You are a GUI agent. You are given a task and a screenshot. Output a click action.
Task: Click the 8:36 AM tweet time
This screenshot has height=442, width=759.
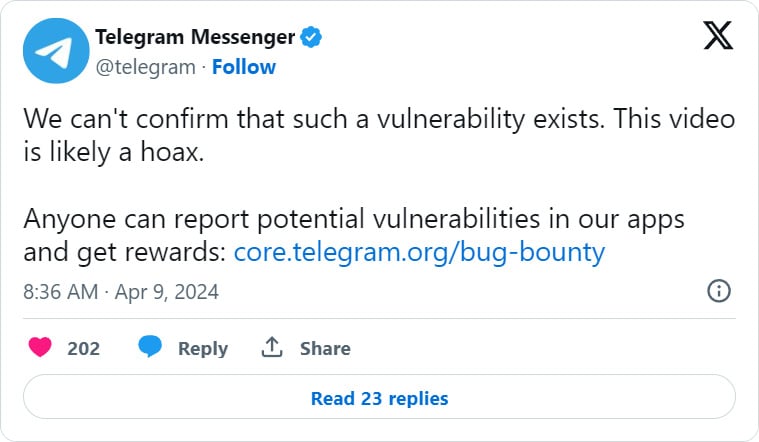pos(60,292)
